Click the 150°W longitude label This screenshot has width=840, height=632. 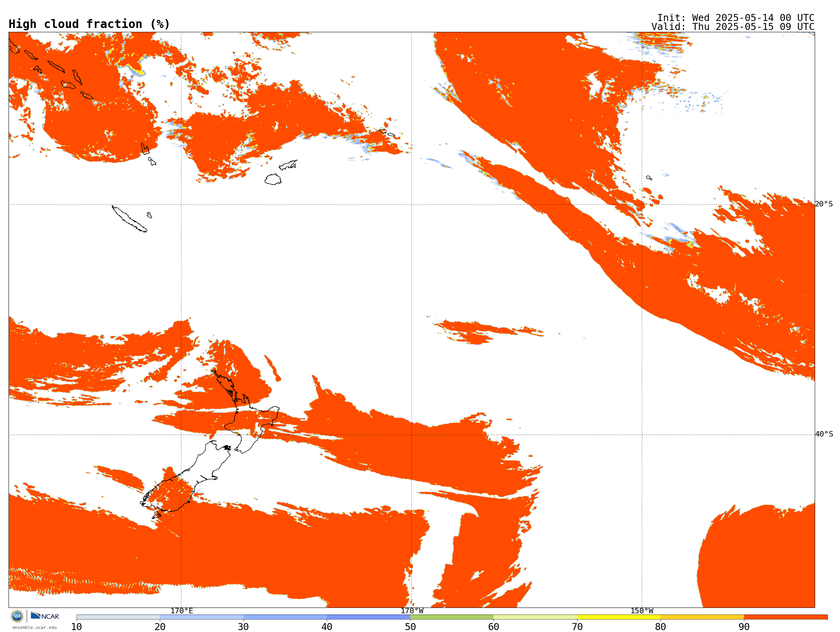642,611
